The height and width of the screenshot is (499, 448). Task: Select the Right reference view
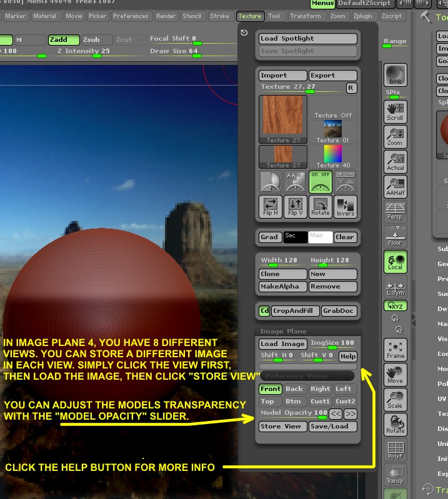(x=321, y=389)
